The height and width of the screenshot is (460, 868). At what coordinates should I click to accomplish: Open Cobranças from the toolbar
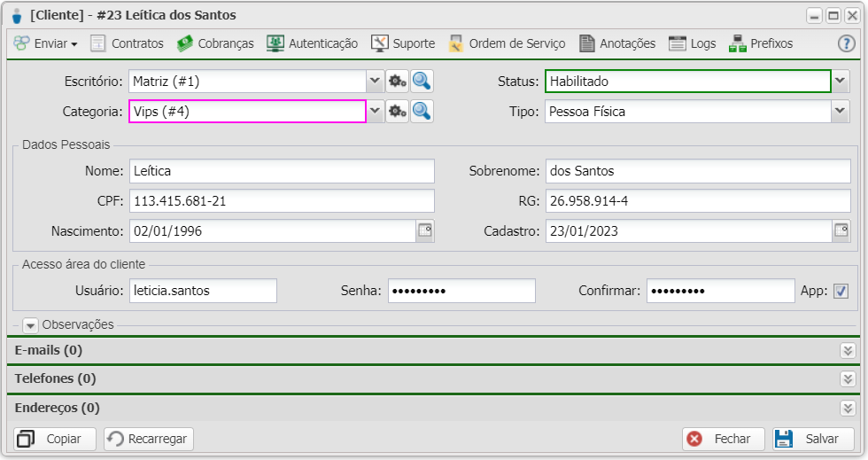pyautogui.click(x=215, y=43)
